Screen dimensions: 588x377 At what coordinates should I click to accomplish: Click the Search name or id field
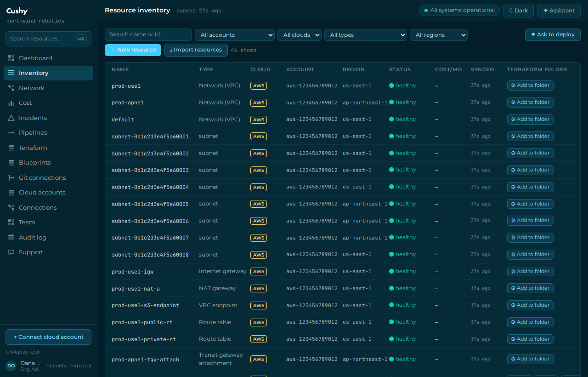tap(148, 34)
